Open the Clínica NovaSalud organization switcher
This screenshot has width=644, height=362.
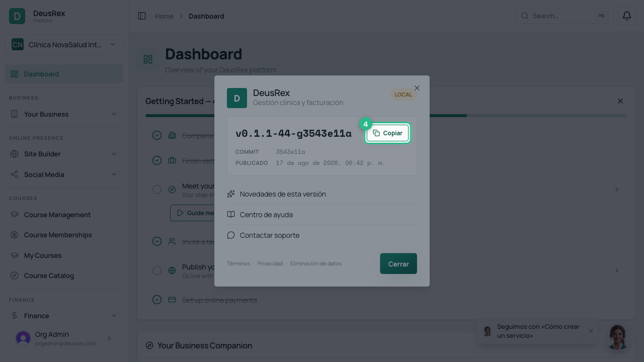pos(64,45)
